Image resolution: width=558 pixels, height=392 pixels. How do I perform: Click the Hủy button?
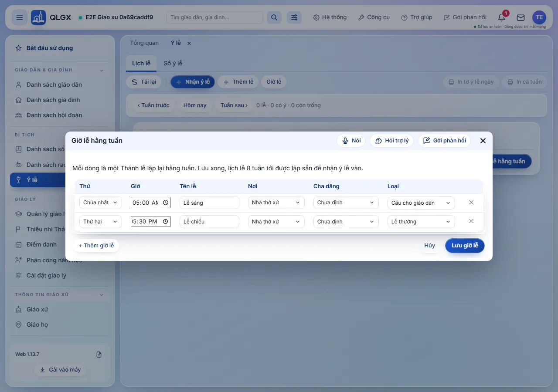(430, 246)
